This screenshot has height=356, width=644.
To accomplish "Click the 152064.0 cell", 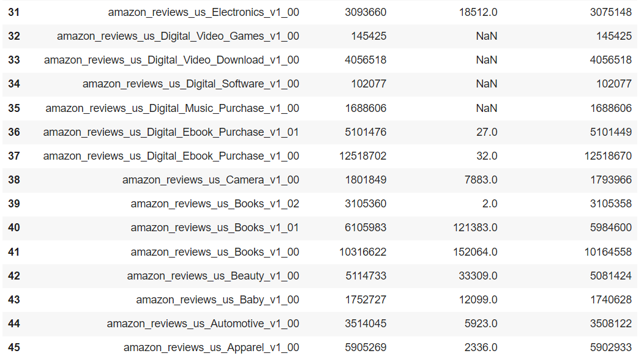I will (x=475, y=252).
